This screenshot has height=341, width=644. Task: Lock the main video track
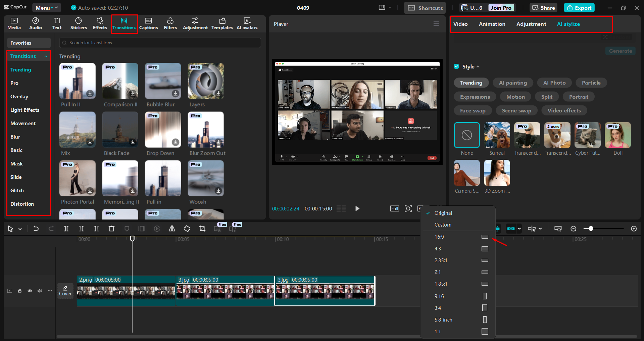19,291
